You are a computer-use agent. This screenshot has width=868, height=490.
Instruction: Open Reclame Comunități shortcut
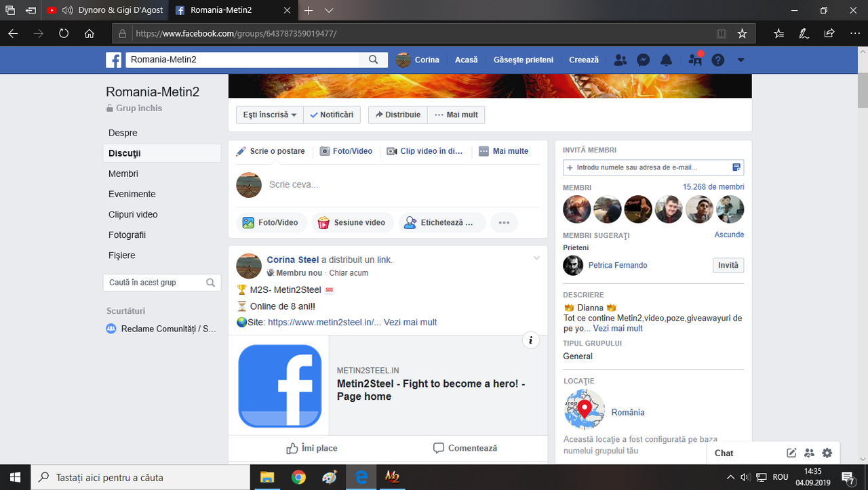point(162,329)
